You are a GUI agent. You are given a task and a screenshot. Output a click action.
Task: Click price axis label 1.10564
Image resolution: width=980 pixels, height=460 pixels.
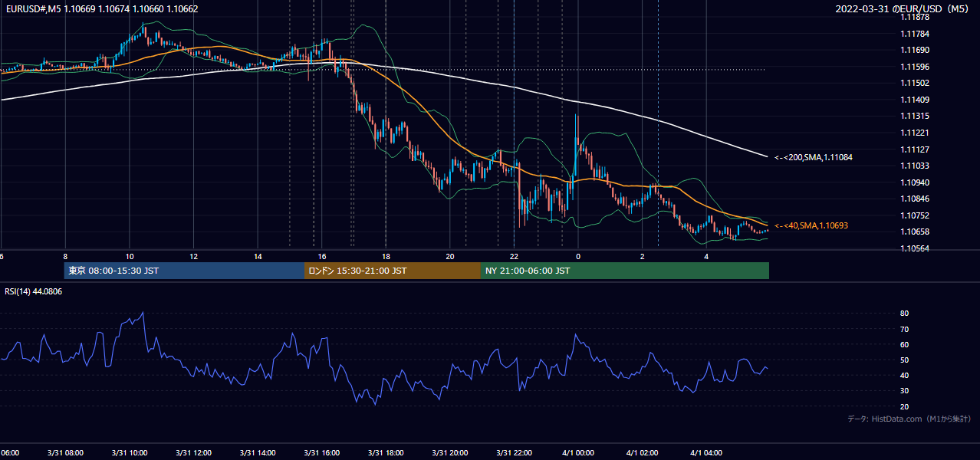click(914, 248)
